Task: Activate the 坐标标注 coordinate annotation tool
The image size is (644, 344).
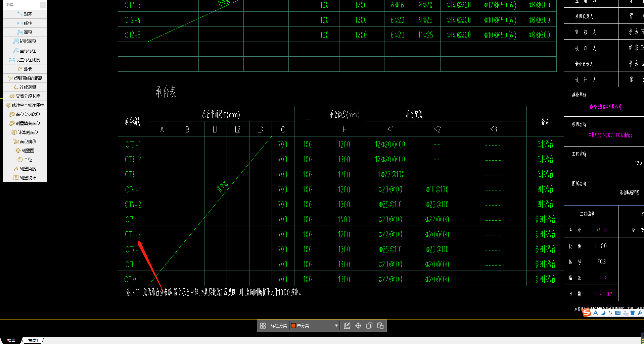Action: pyautogui.click(x=25, y=51)
